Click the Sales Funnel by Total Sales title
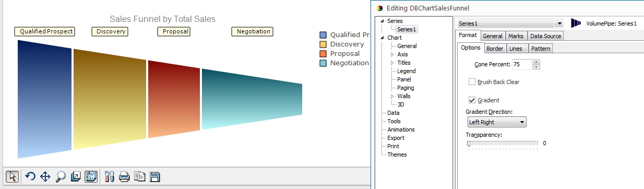Screen dimensions: 644x189 coord(162,19)
